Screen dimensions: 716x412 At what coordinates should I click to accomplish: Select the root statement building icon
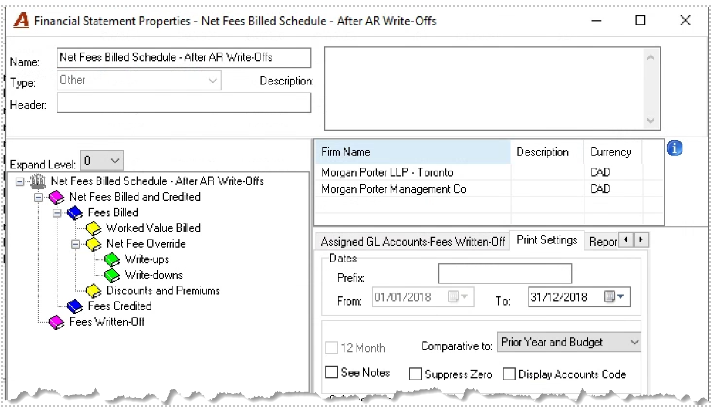[x=38, y=181]
